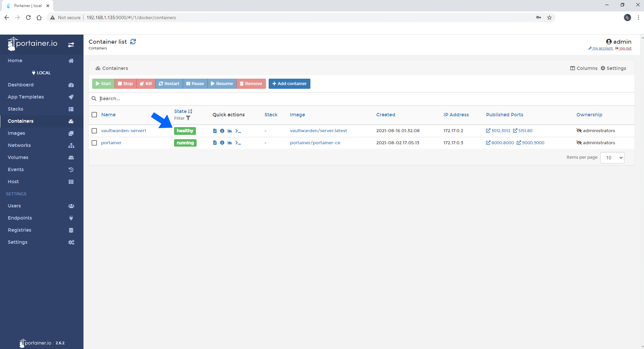Click the Add container button
This screenshot has height=349, width=644.
(x=289, y=83)
